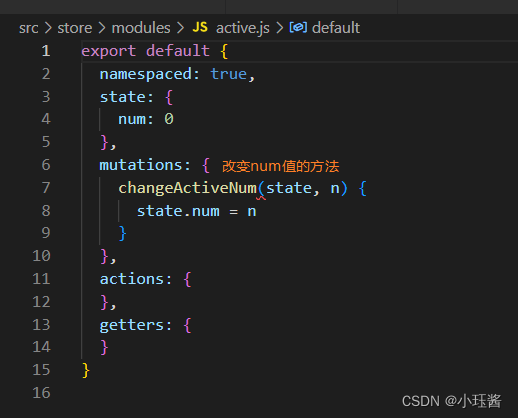This screenshot has width=518, height=418.
Task: Click line number 1 in gutter
Action: tap(46, 51)
